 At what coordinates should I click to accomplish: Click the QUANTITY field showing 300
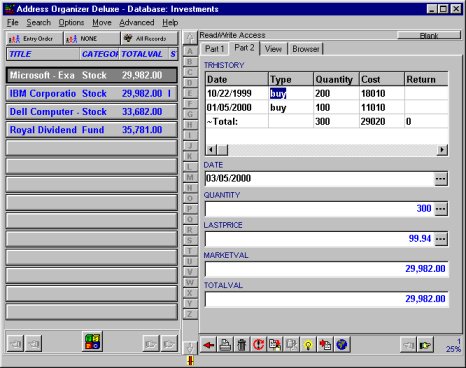(320, 209)
